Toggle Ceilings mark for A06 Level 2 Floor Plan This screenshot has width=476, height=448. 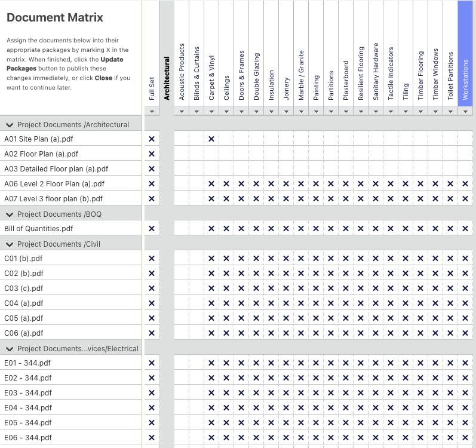[x=226, y=183]
